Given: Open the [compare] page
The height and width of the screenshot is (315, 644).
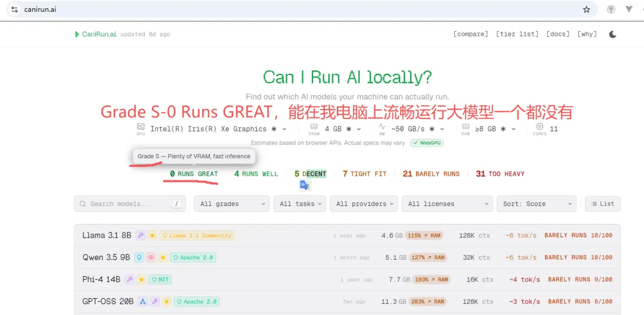Looking at the screenshot, I should pos(470,34).
